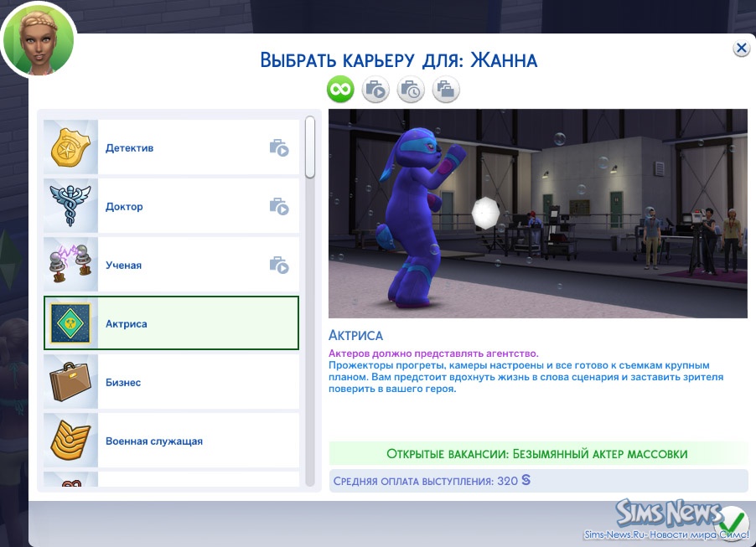The image size is (756, 547).
Task: Toggle the briefcase with clock filter
Action: (411, 89)
